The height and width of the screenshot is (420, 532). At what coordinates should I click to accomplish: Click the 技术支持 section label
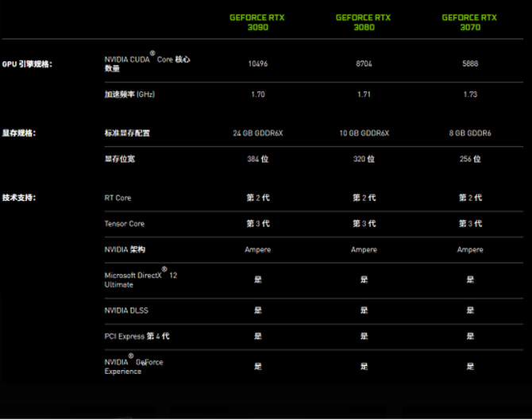tap(20, 198)
